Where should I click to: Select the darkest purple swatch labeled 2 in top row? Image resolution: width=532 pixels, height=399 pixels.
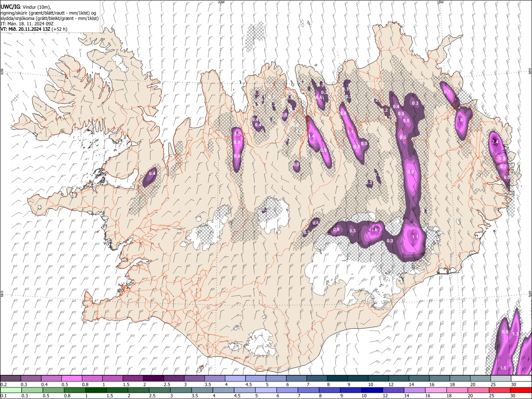153,379
